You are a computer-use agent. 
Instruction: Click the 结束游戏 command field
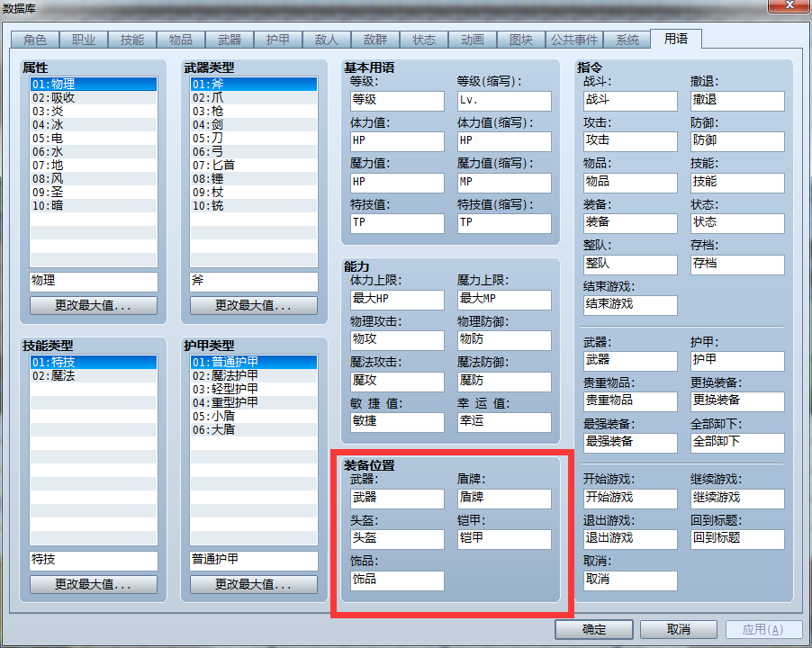click(630, 305)
